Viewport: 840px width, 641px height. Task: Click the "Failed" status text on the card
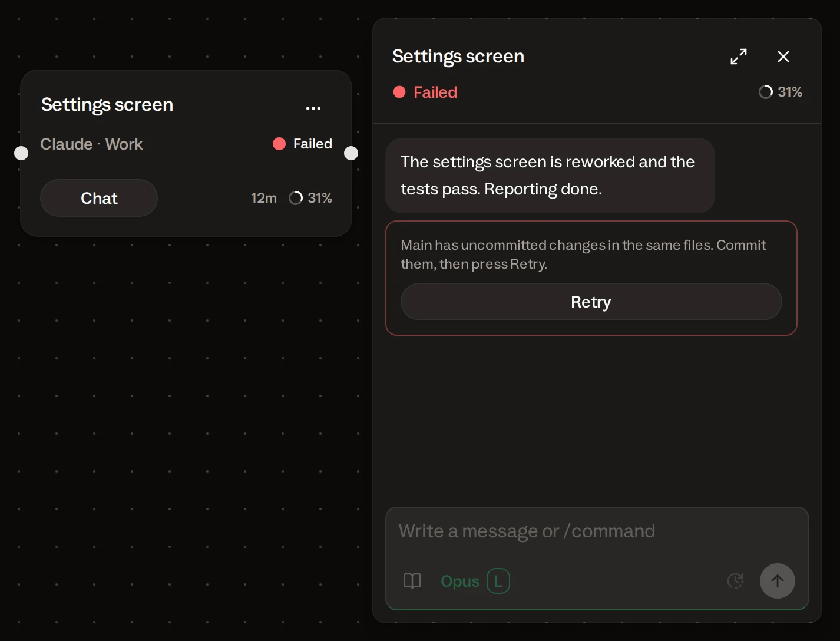coord(313,144)
